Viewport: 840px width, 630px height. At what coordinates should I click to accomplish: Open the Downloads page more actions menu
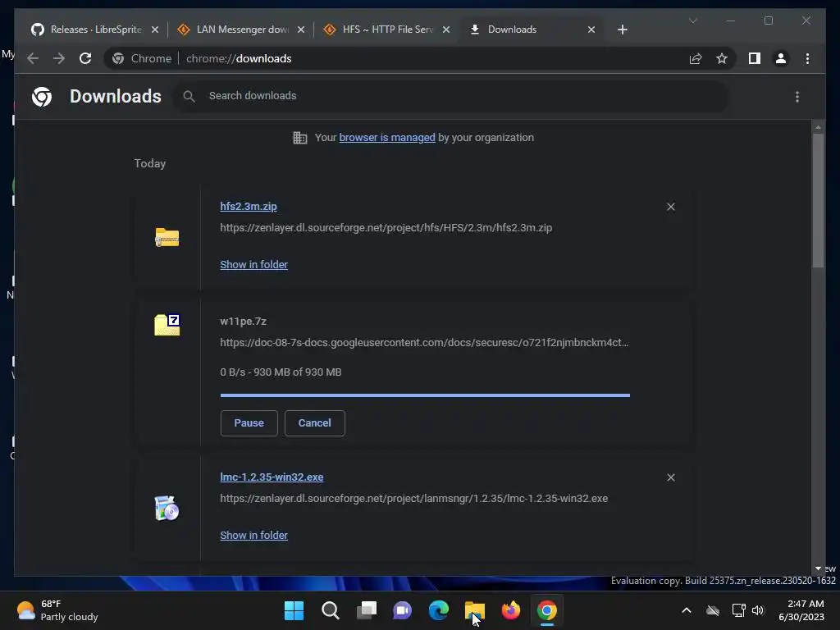click(x=797, y=97)
